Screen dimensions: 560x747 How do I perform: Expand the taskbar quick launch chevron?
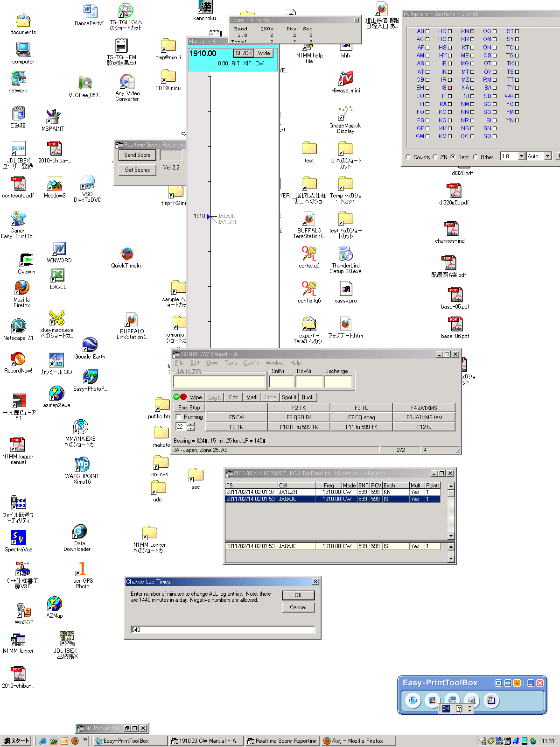(x=85, y=740)
